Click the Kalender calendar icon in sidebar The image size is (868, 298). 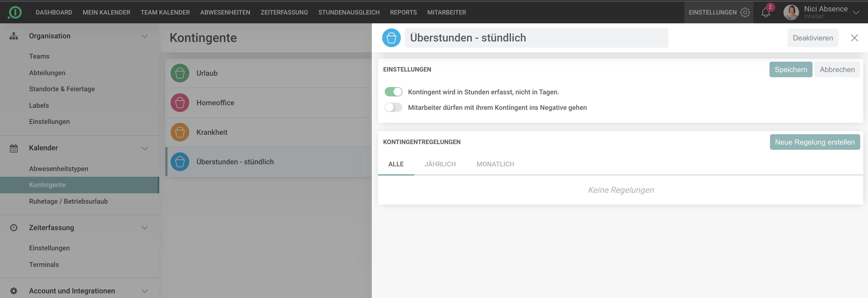coord(13,148)
